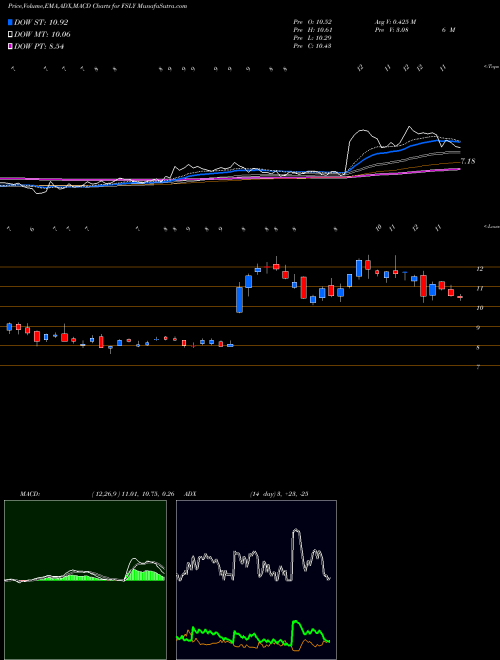Click the tall blue gap-up candle
Screen dimensions: 500x660
click(239, 300)
